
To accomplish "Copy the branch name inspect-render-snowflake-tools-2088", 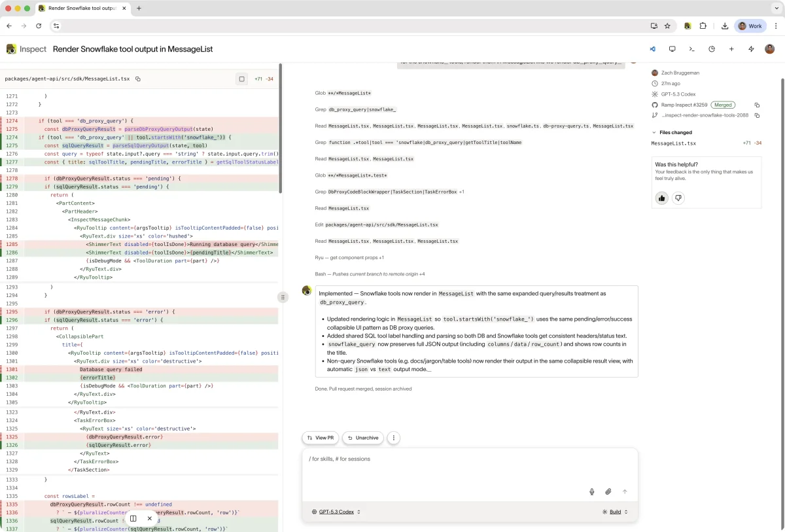I will pyautogui.click(x=757, y=115).
